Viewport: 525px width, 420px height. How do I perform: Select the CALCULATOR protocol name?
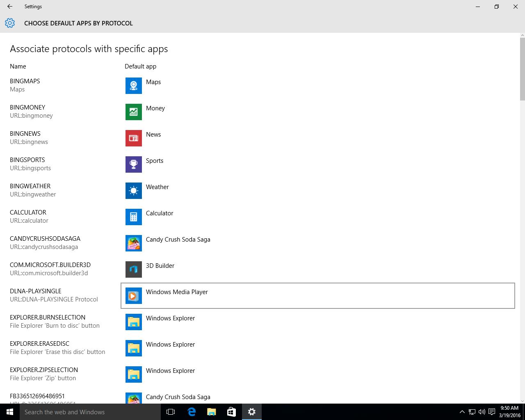tap(28, 212)
